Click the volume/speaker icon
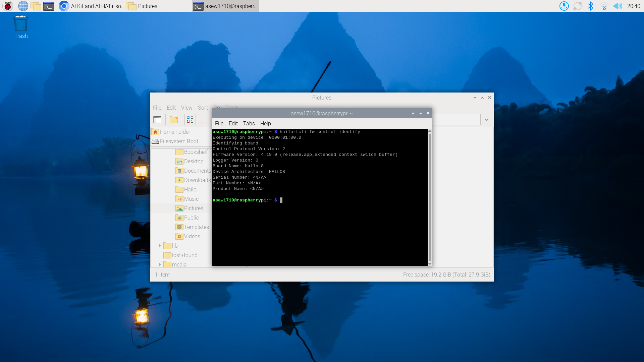 (x=618, y=6)
